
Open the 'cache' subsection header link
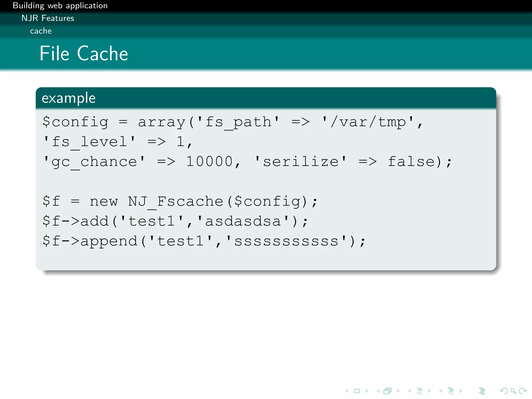41,31
